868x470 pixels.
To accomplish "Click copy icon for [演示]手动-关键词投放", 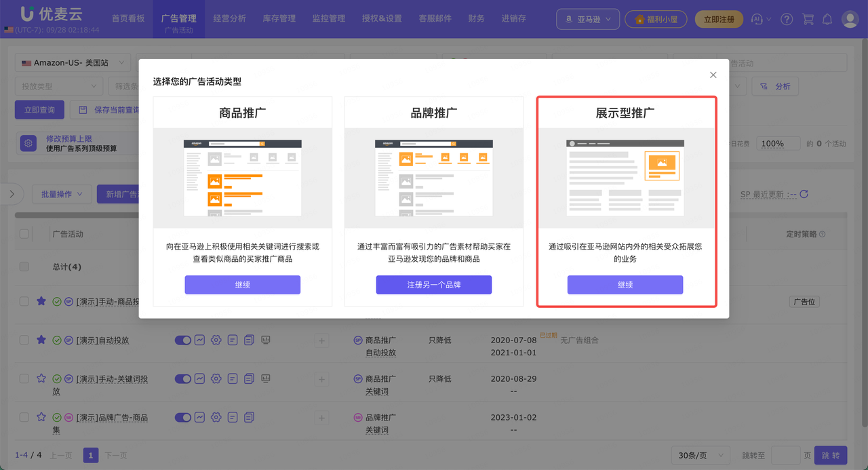I will coord(249,378).
